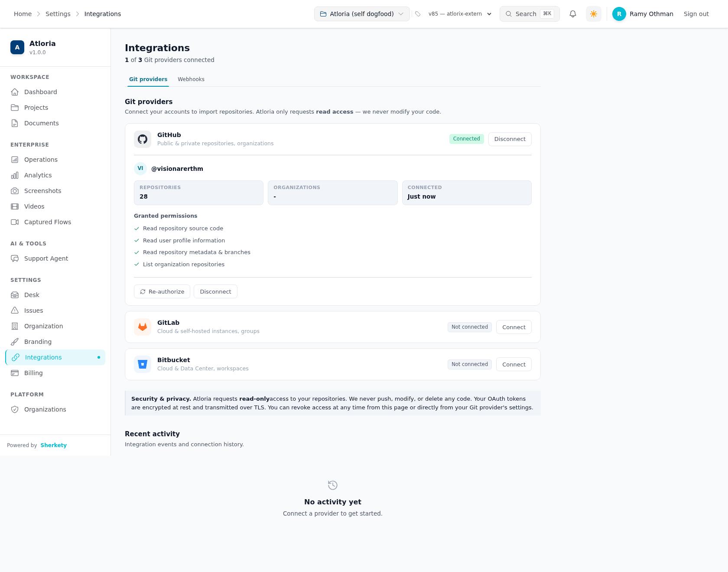The image size is (728, 572).
Task: Click the GitHub Connected status badge
Action: (x=466, y=139)
